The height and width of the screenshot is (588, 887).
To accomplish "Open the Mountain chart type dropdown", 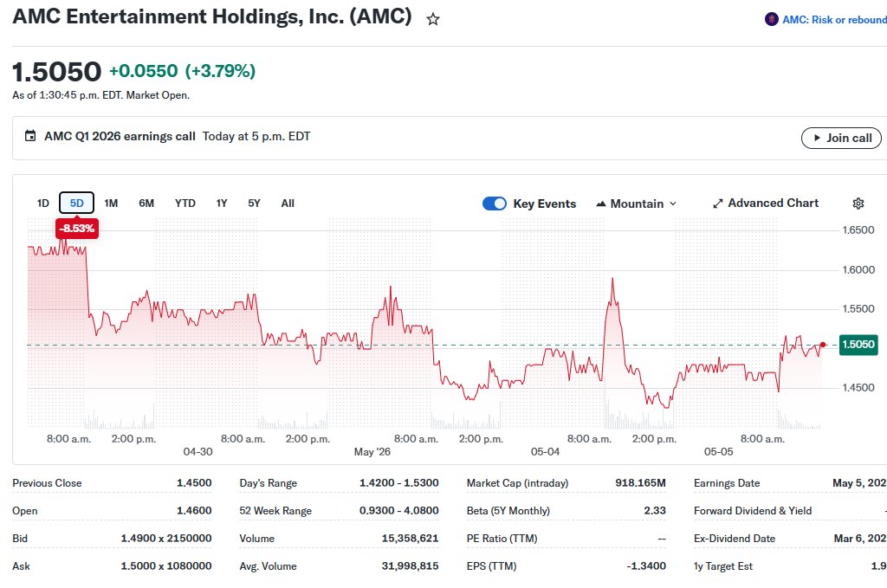I will [x=637, y=204].
